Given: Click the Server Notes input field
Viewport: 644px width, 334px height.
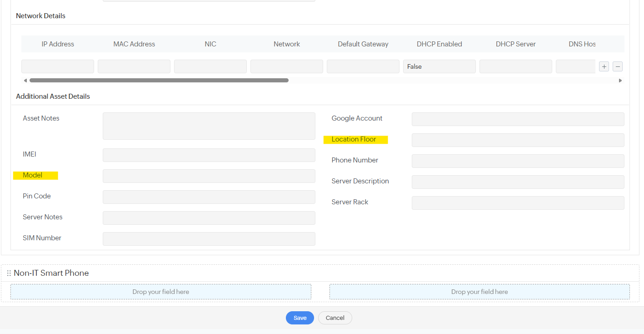Looking at the screenshot, I should (x=209, y=218).
